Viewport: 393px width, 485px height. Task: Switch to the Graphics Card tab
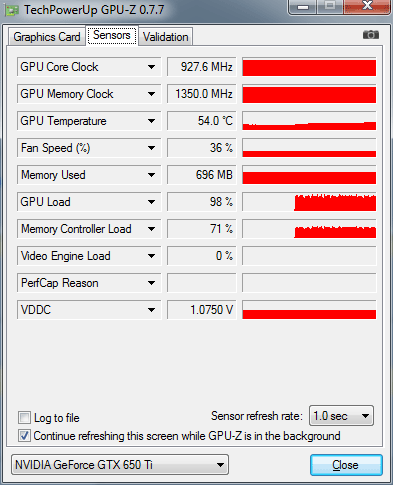(47, 36)
